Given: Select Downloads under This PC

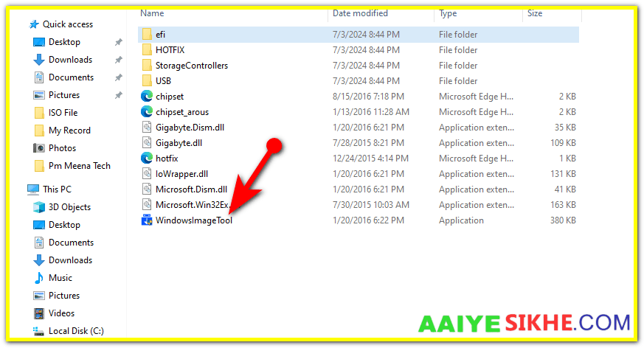Looking at the screenshot, I should [70, 260].
